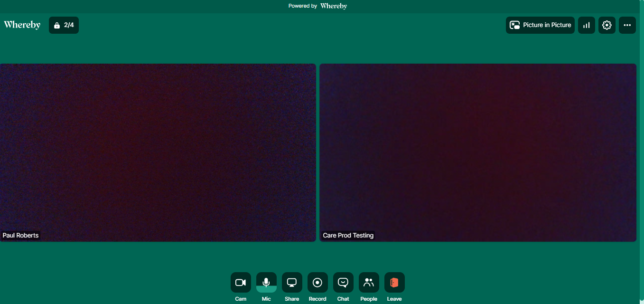Screen dimensions: 644x304
Task: Leave the meeting room
Action: click(x=394, y=282)
